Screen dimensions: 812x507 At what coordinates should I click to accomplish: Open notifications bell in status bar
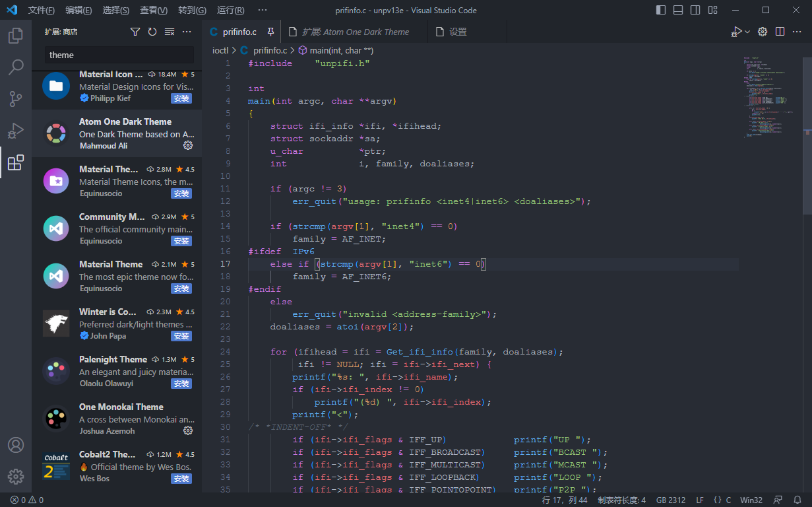797,500
